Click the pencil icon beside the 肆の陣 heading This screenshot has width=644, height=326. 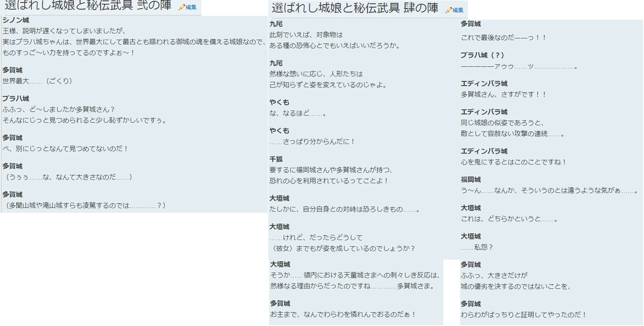[448, 10]
